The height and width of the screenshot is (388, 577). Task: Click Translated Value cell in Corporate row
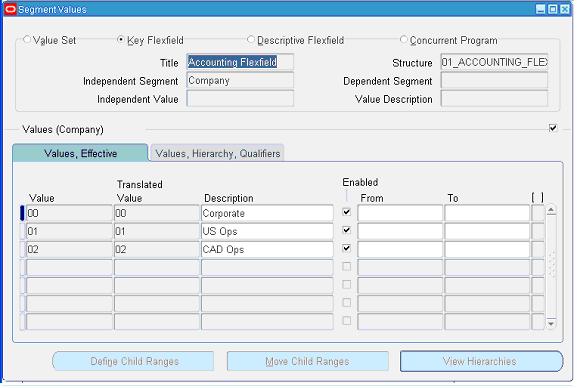click(x=157, y=213)
